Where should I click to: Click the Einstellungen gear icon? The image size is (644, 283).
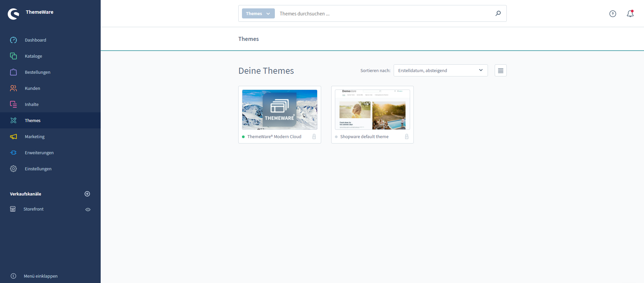[x=13, y=169]
